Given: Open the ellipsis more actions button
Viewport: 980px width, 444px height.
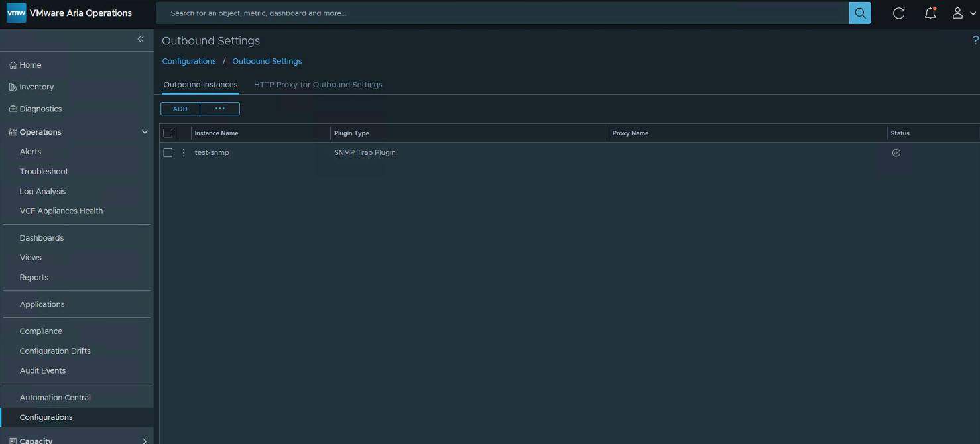Looking at the screenshot, I should [220, 109].
